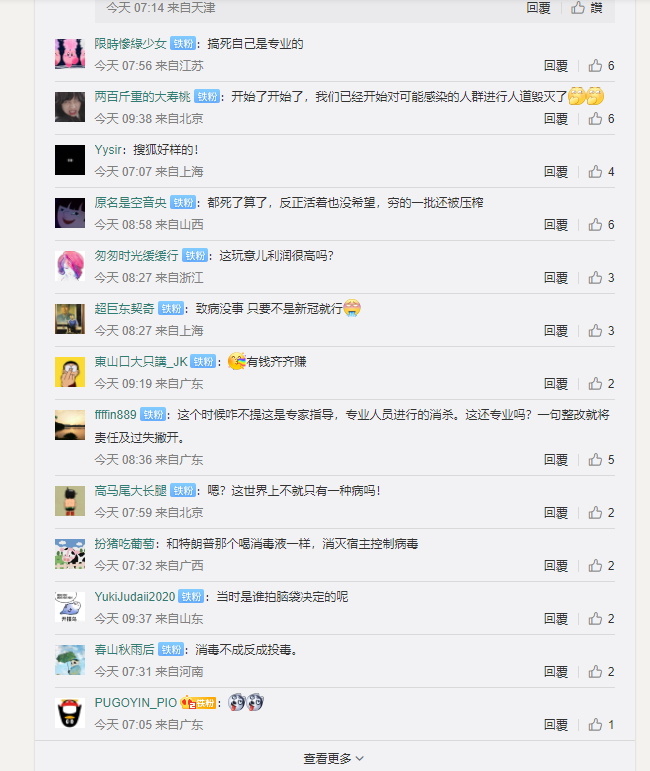Like the PUGOYIN_PIO emoji comment
Screen dimensions: 650x771
coord(601,725)
